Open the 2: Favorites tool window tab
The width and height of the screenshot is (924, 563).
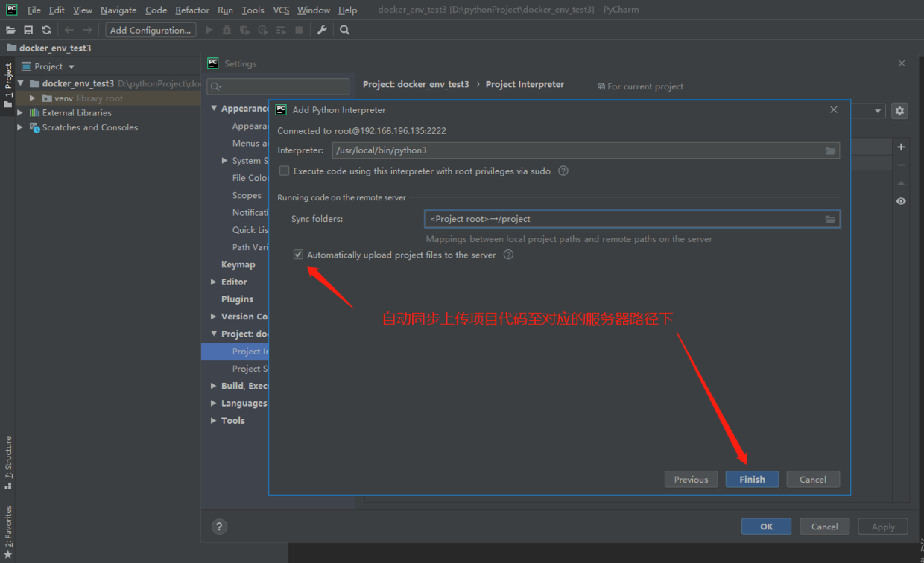click(x=8, y=532)
